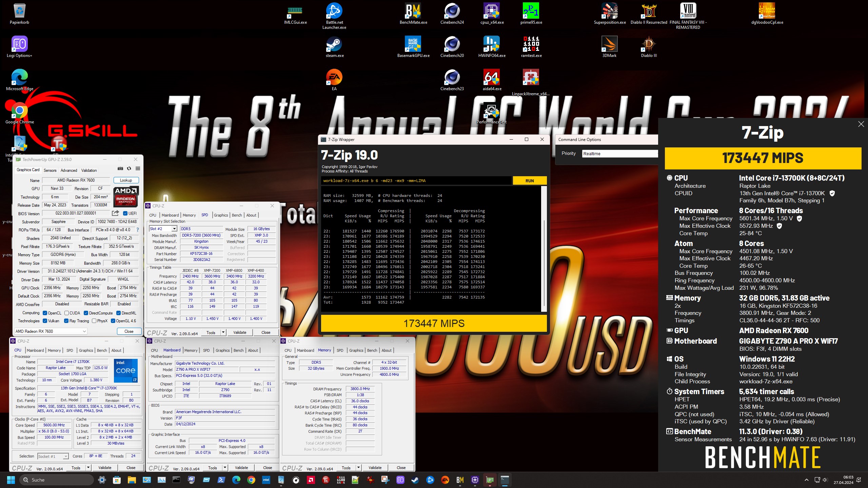Open the Tools dropdown arrow in SPD CPU-Z window
Image resolution: width=868 pixels, height=488 pixels.
(x=223, y=332)
